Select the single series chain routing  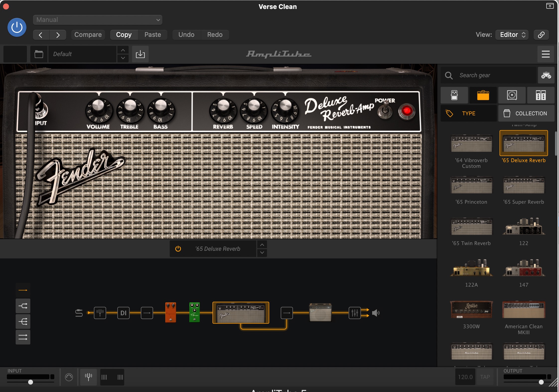tap(23, 290)
